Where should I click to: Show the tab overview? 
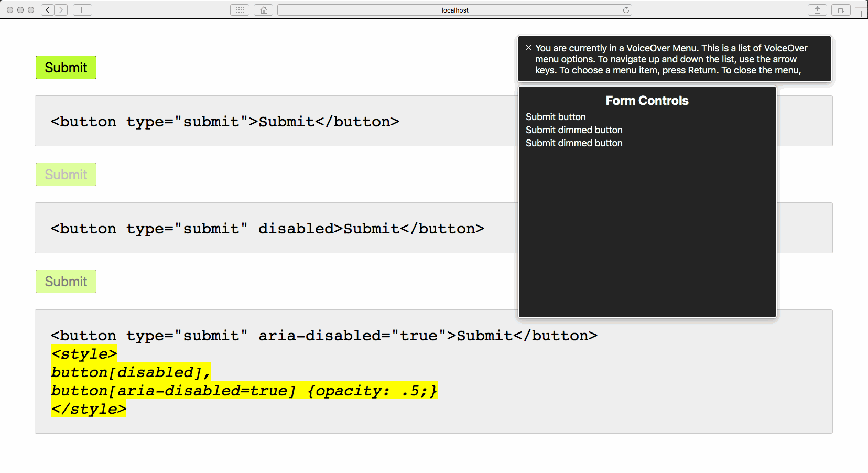coord(841,9)
